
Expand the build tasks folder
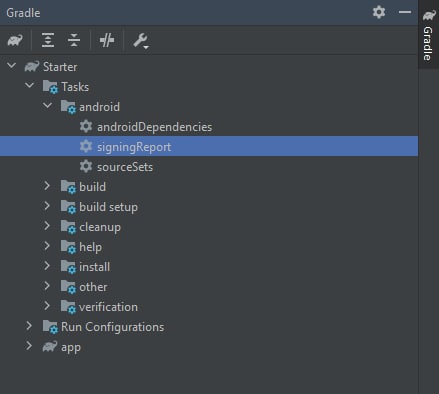click(x=47, y=186)
